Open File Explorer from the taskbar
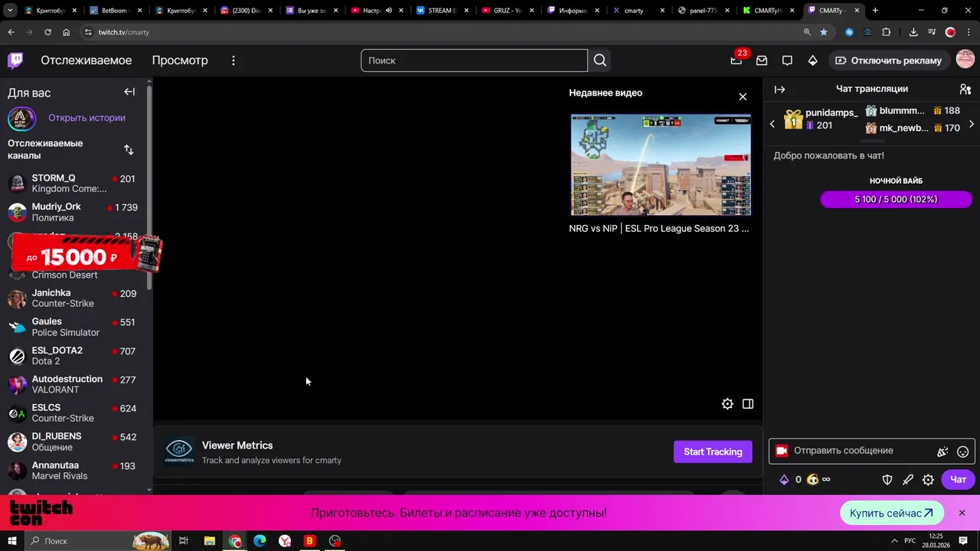The image size is (980, 551). [209, 541]
